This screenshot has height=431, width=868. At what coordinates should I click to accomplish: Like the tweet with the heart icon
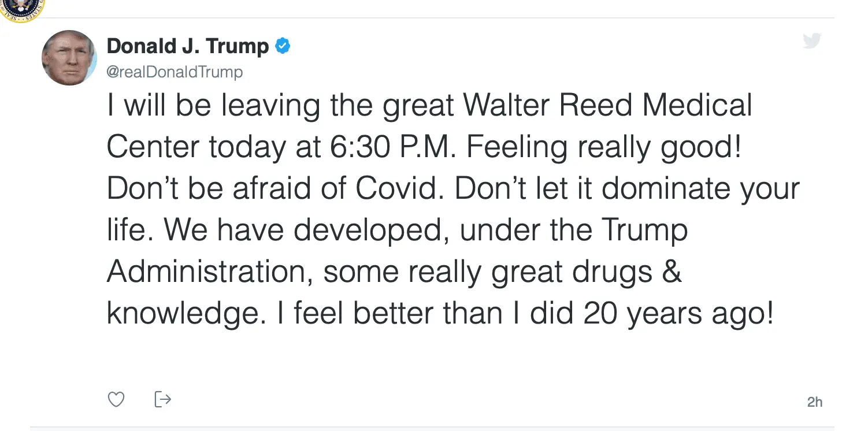[116, 399]
